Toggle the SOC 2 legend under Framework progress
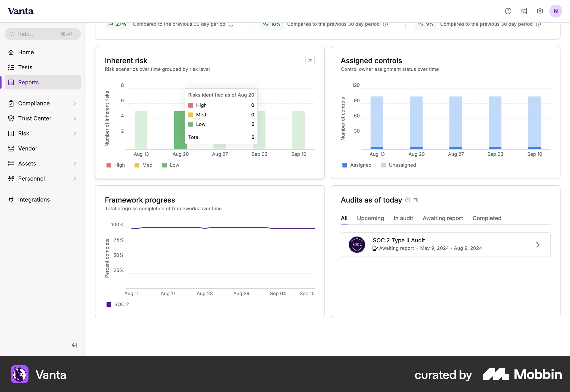 click(117, 304)
